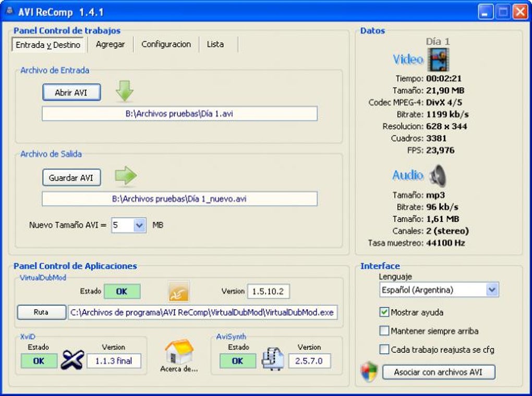Click the VirtualDubMod OK status indicator
This screenshot has width=532, height=396.
(x=122, y=292)
